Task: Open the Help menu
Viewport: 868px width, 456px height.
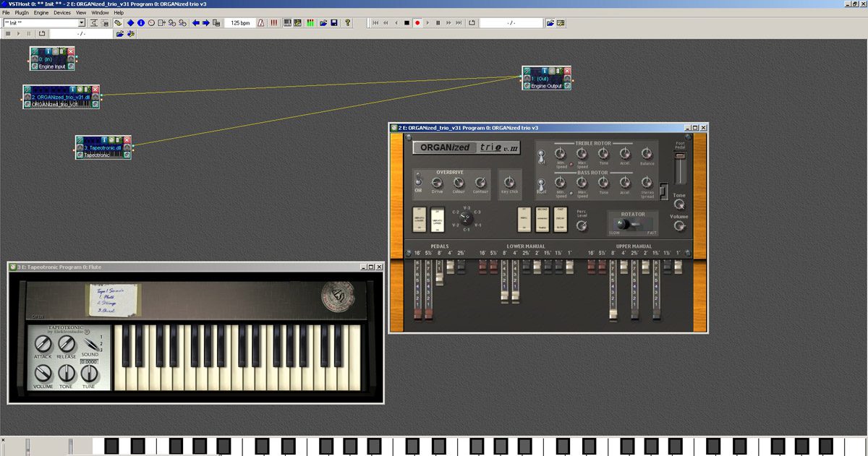Action: [x=120, y=13]
